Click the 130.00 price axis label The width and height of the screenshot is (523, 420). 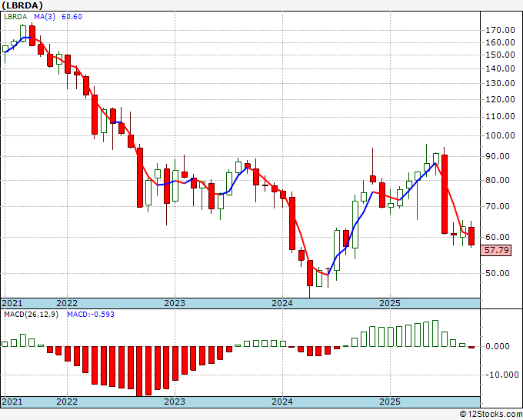click(x=501, y=83)
